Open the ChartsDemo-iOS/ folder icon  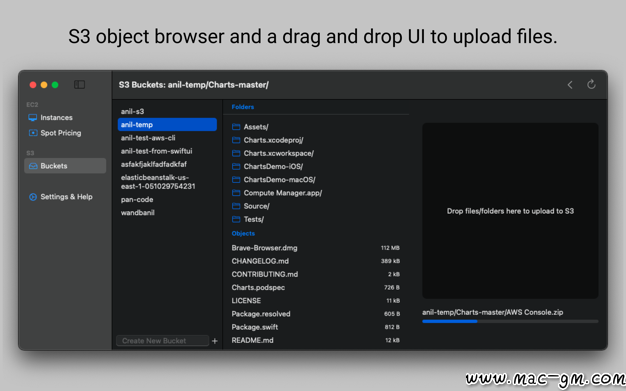236,166
